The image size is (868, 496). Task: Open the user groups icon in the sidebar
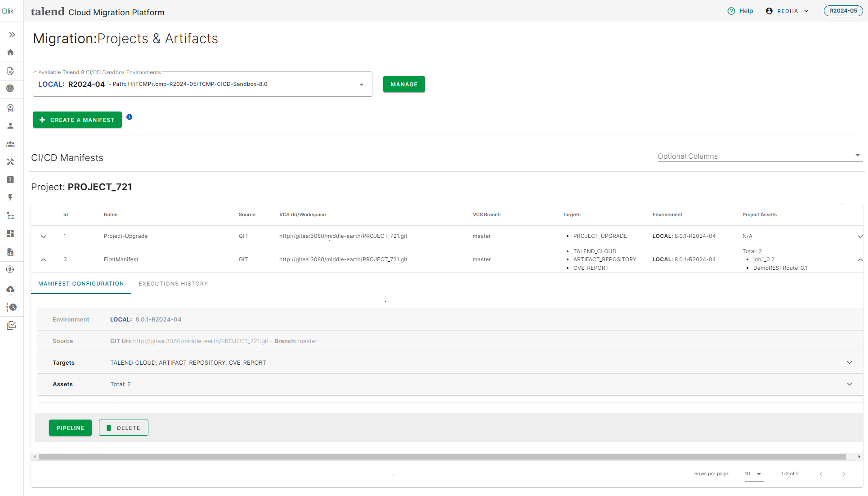(10, 144)
